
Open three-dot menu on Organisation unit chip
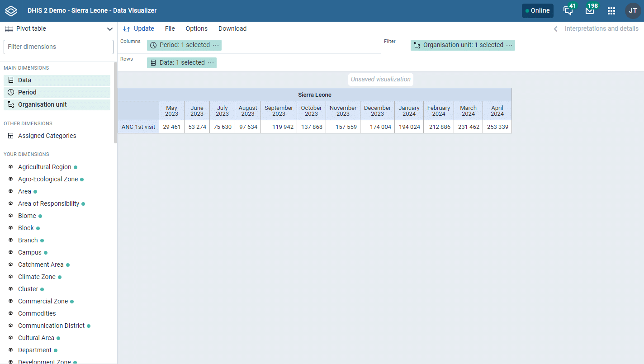(509, 45)
